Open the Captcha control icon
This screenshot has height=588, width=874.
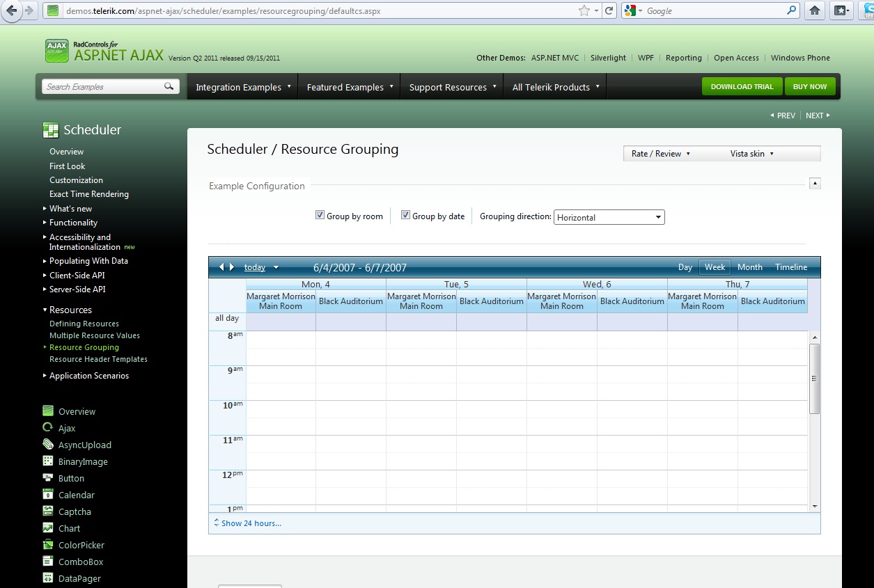(x=48, y=511)
